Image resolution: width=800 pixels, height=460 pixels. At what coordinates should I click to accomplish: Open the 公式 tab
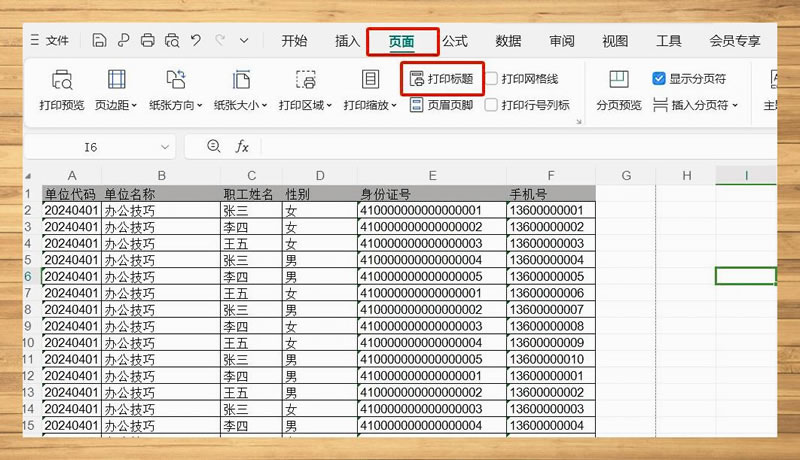[455, 41]
